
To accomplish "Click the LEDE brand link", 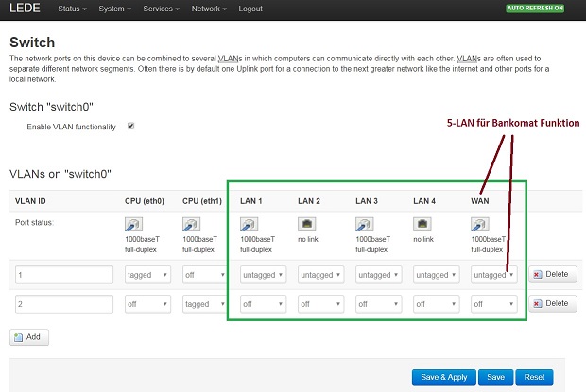I will pyautogui.click(x=25, y=8).
